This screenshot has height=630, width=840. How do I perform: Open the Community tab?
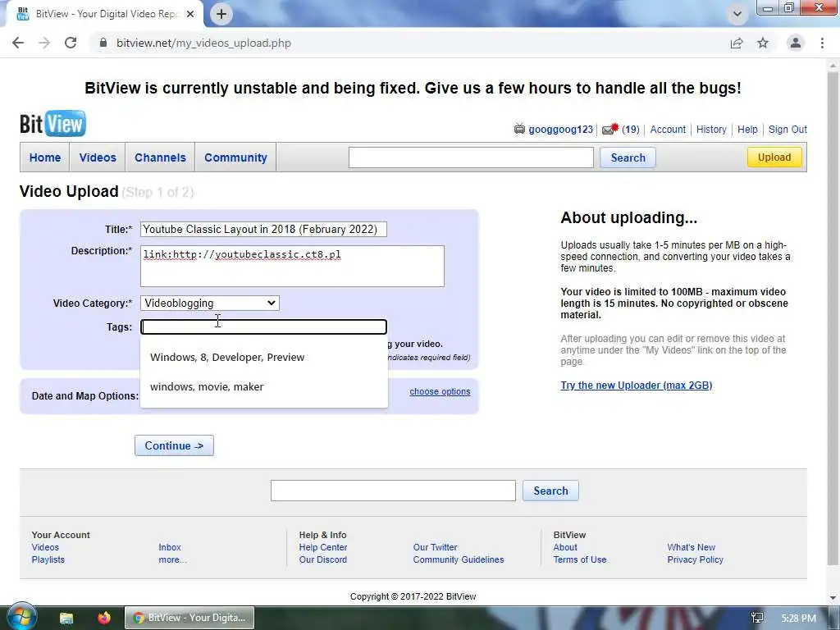pyautogui.click(x=235, y=157)
